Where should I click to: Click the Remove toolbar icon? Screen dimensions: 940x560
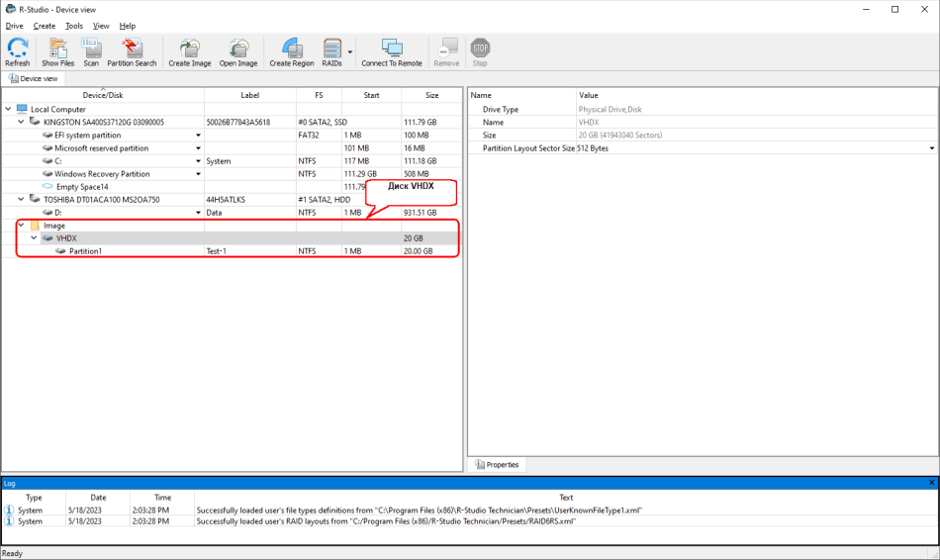pos(446,52)
